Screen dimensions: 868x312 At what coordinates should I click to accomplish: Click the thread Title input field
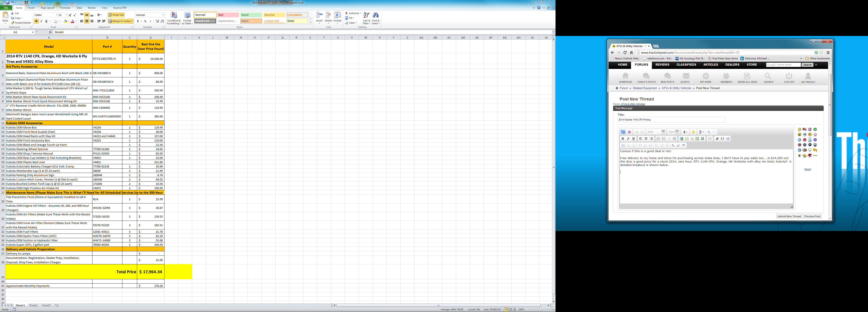tap(671, 119)
